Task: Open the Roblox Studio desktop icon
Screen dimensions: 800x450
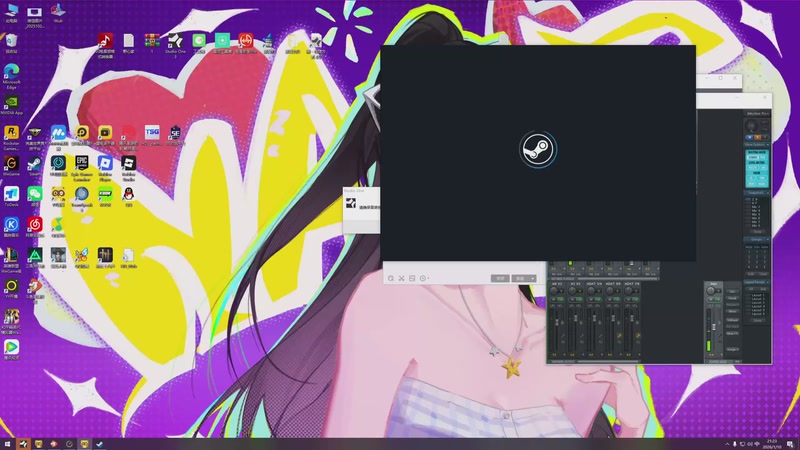Action: coord(129,164)
